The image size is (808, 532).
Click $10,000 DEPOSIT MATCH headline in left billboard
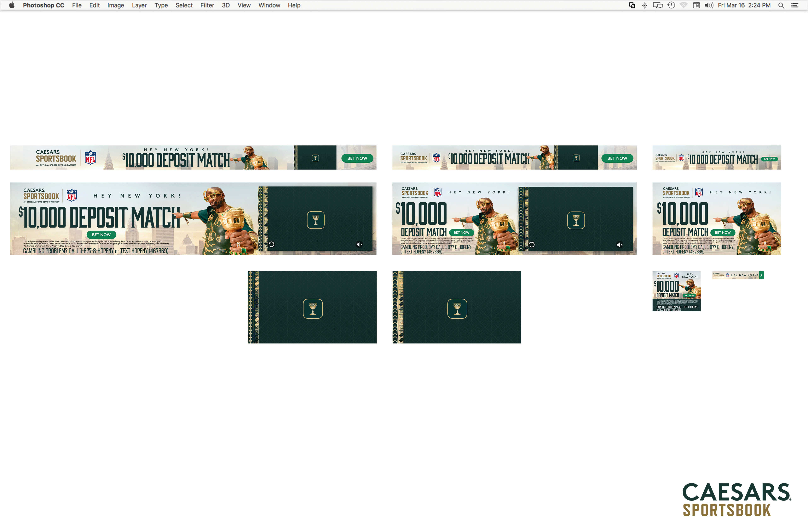(99, 217)
